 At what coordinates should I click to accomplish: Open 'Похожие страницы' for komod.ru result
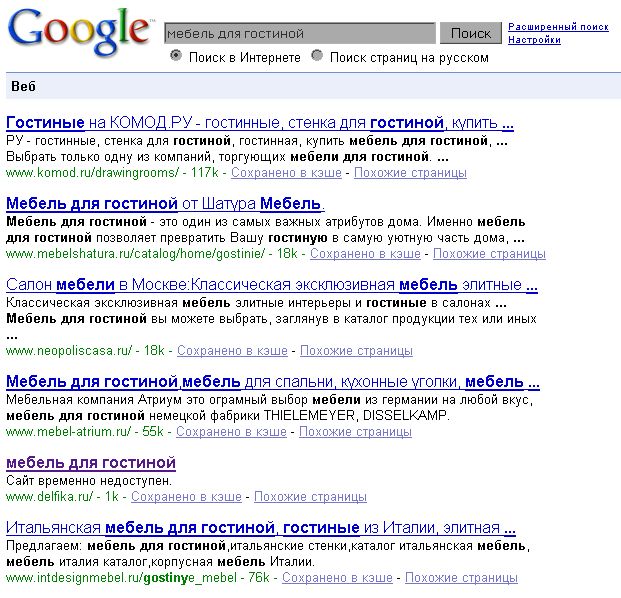click(410, 173)
